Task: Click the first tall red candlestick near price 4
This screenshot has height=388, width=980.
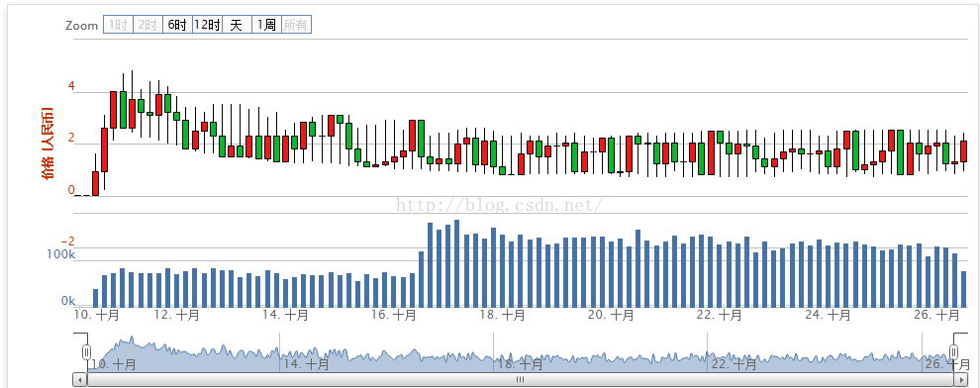Action: coord(113,110)
